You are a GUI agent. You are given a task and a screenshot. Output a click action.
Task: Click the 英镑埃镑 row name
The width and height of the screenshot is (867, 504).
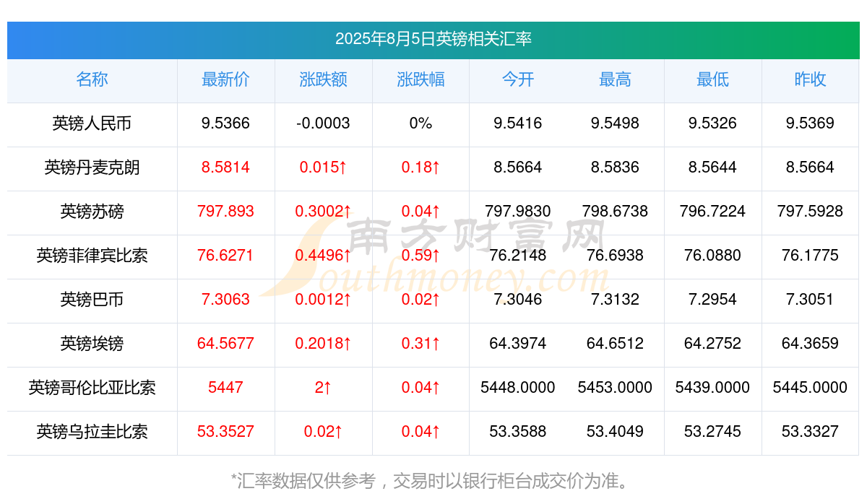(92, 344)
